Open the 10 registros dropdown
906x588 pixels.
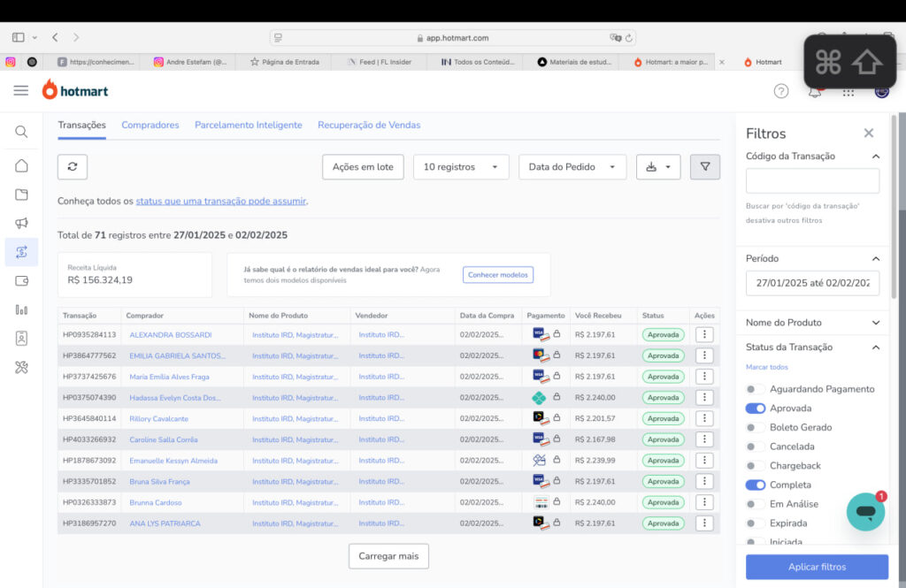pyautogui.click(x=461, y=167)
